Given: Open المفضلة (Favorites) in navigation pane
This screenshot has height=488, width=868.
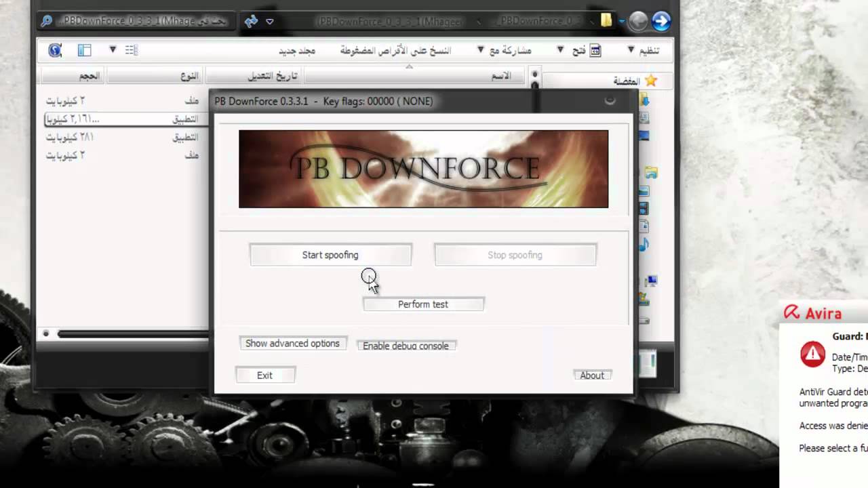Looking at the screenshot, I should tap(626, 81).
